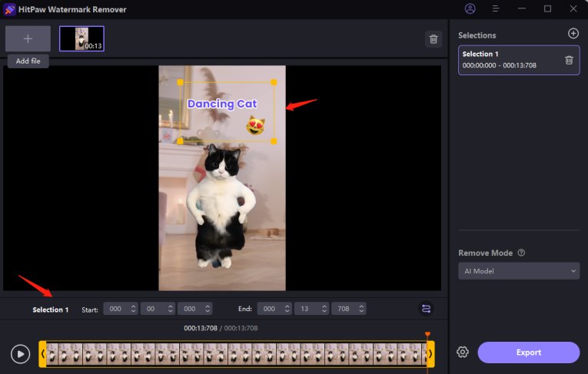Click the watermark selection box on Dancing Cat

coord(228,111)
